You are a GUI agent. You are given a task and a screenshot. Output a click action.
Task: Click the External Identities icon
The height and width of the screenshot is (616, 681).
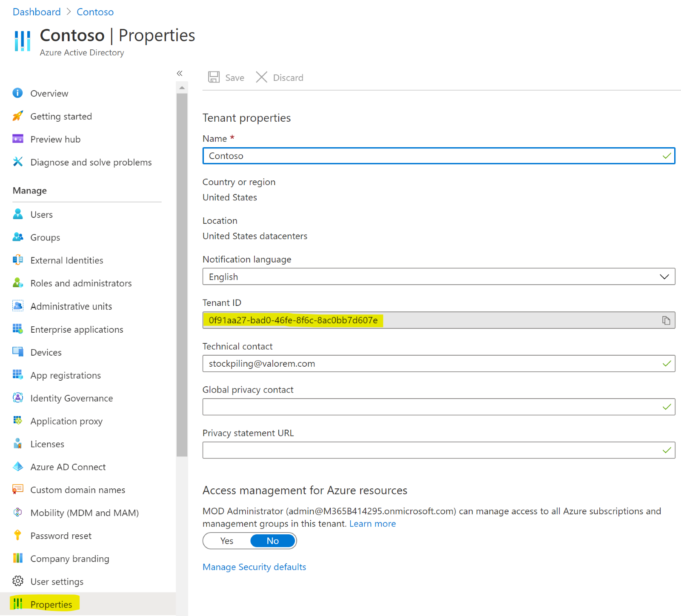pyautogui.click(x=17, y=260)
